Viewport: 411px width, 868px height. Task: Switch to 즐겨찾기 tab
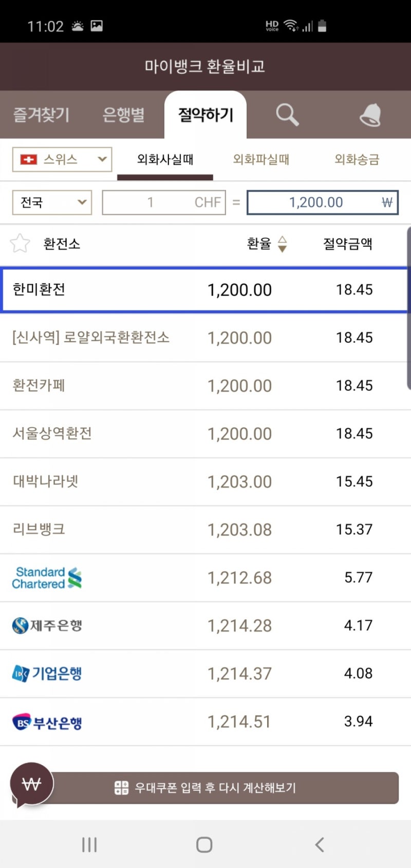coord(41,115)
